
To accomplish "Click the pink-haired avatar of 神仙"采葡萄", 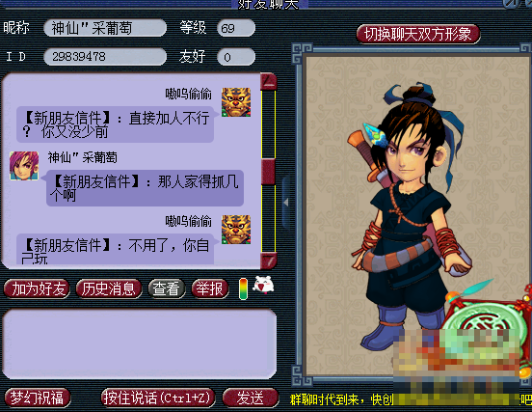I will pyautogui.click(x=24, y=166).
